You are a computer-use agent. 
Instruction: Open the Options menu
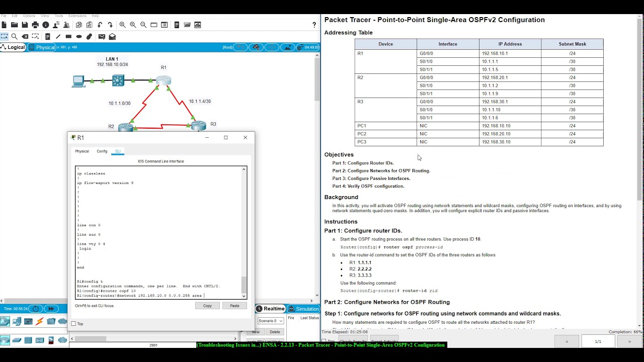tap(29, 16)
